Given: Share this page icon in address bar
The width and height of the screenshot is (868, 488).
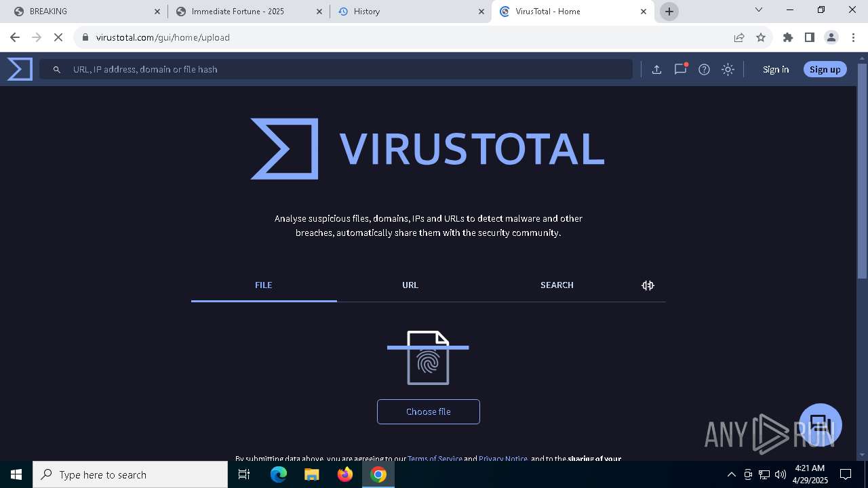Looking at the screenshot, I should coord(739,37).
